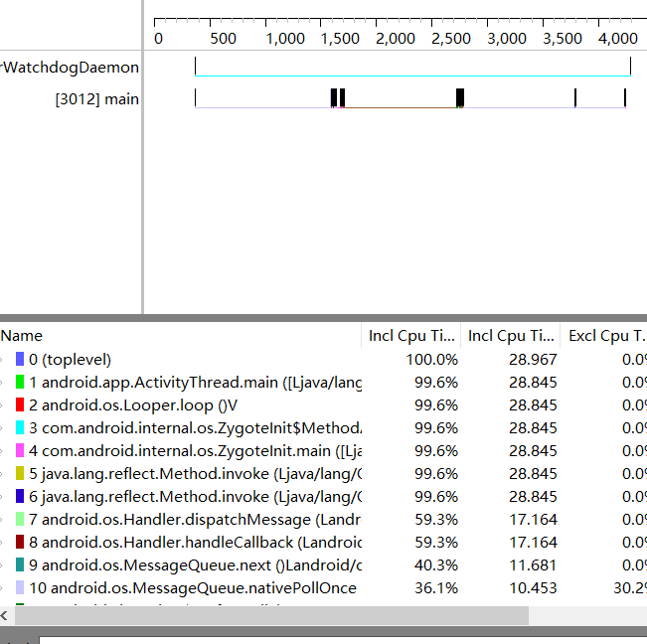647x644 pixels.
Task: Click magenta swatch beside ZygoteInit.main
Action: click(20, 450)
